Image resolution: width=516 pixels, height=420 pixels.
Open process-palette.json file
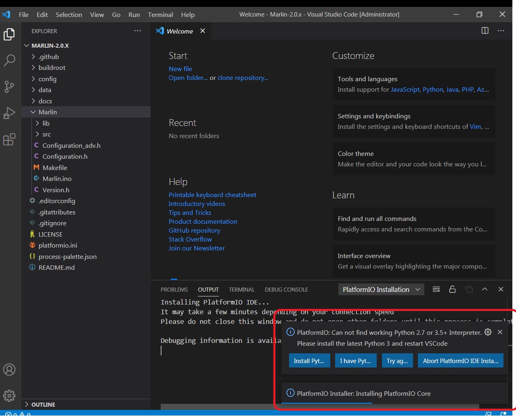click(67, 256)
